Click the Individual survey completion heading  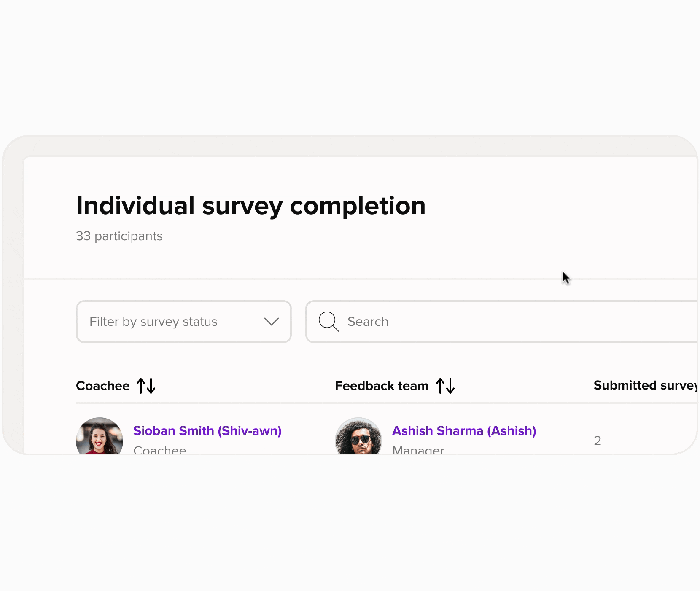250,206
